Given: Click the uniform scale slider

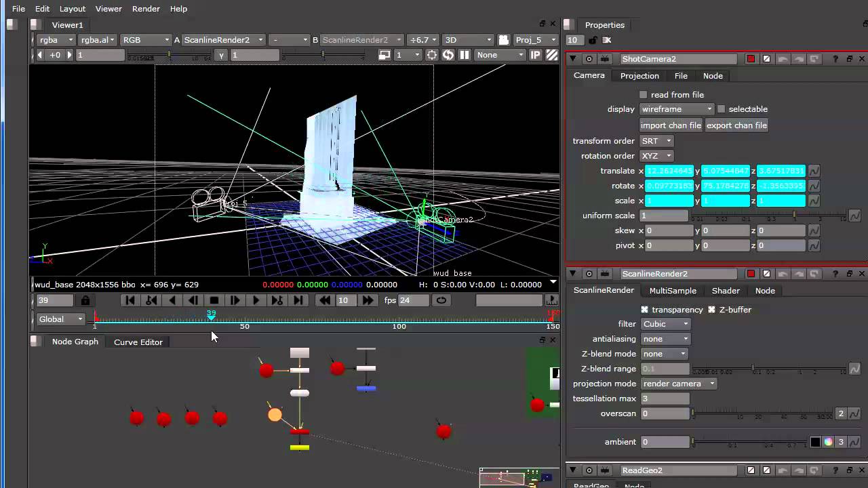Looking at the screenshot, I should (x=768, y=216).
